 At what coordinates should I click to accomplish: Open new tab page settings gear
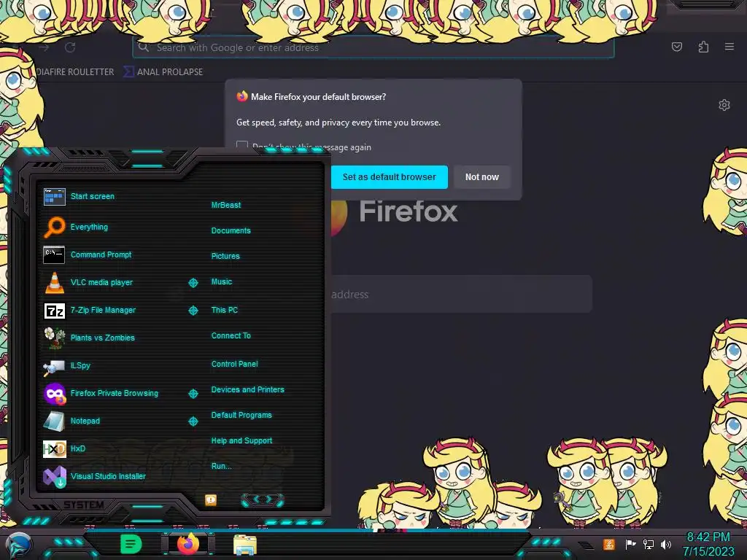pos(724,105)
